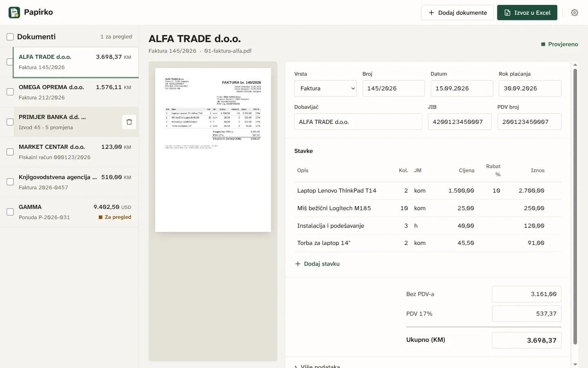Screen dimensions: 588x368
Task: Click the Provjereno status label
Action: (x=559, y=44)
